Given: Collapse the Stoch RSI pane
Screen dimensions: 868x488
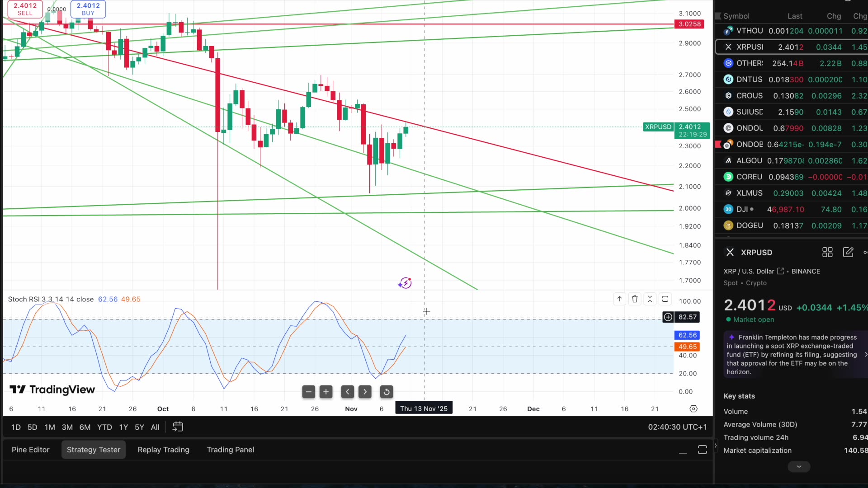Looking at the screenshot, I should [x=650, y=299].
